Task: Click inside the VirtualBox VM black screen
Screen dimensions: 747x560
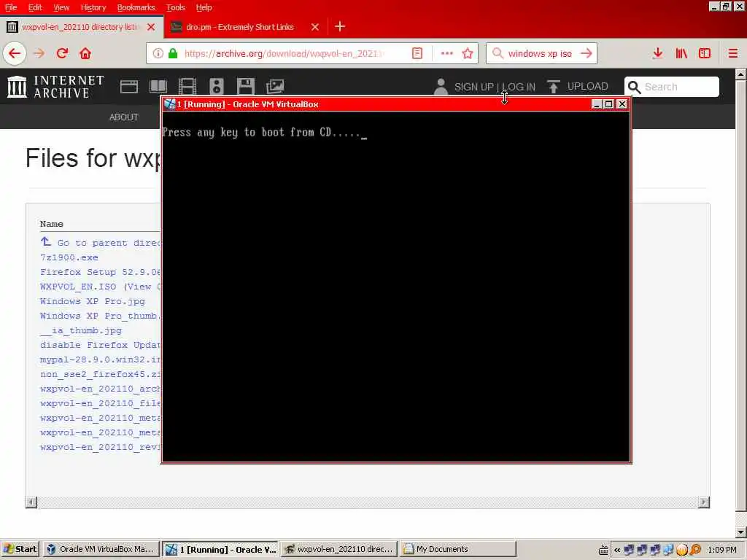Action: [396, 287]
